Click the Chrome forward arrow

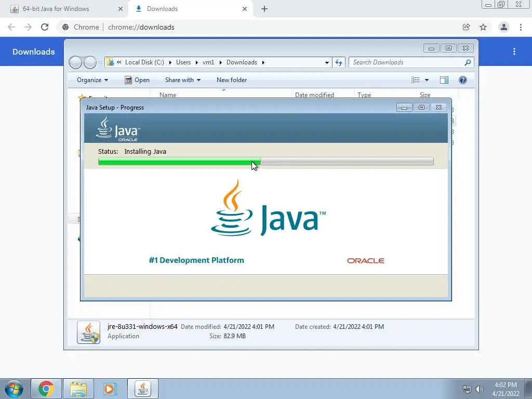28,27
